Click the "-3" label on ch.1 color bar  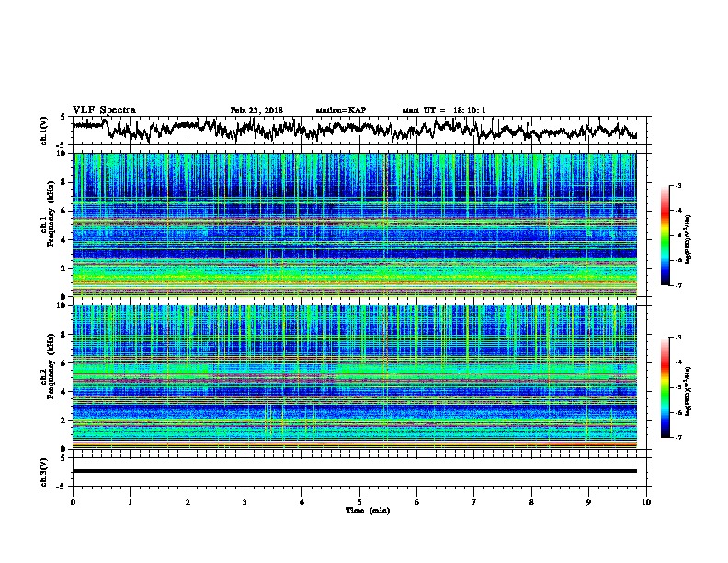pyautogui.click(x=678, y=185)
